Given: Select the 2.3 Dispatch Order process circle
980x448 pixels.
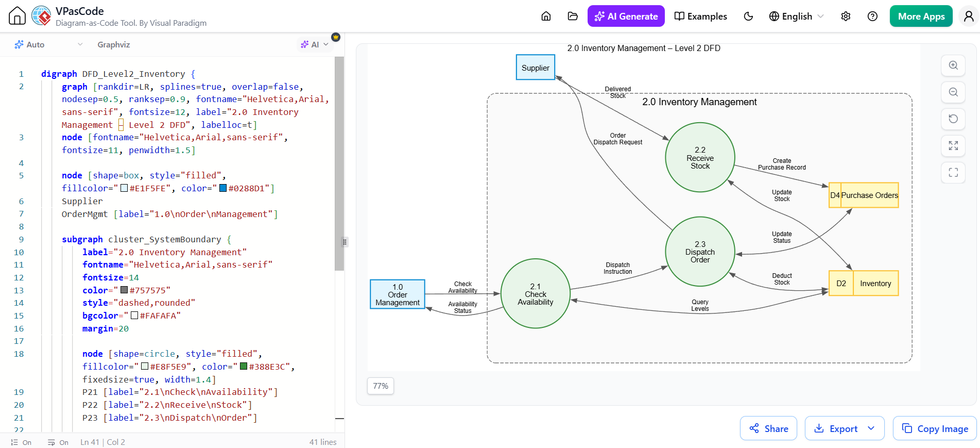Looking at the screenshot, I should (700, 252).
